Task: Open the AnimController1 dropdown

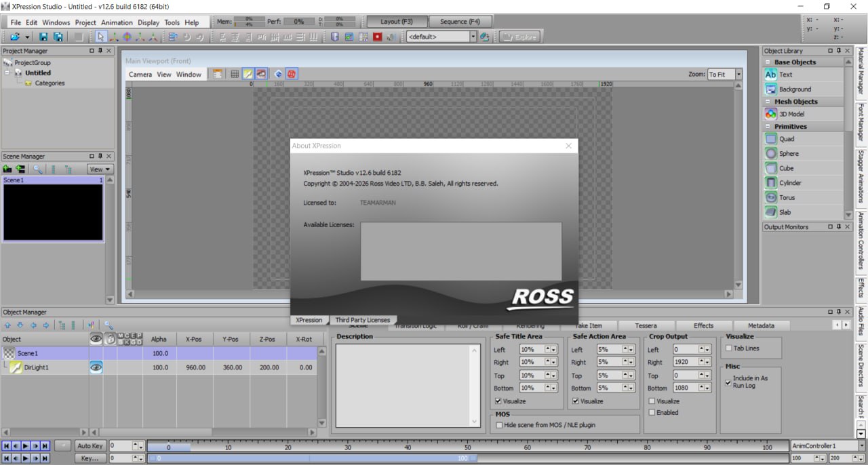Action: click(861, 446)
